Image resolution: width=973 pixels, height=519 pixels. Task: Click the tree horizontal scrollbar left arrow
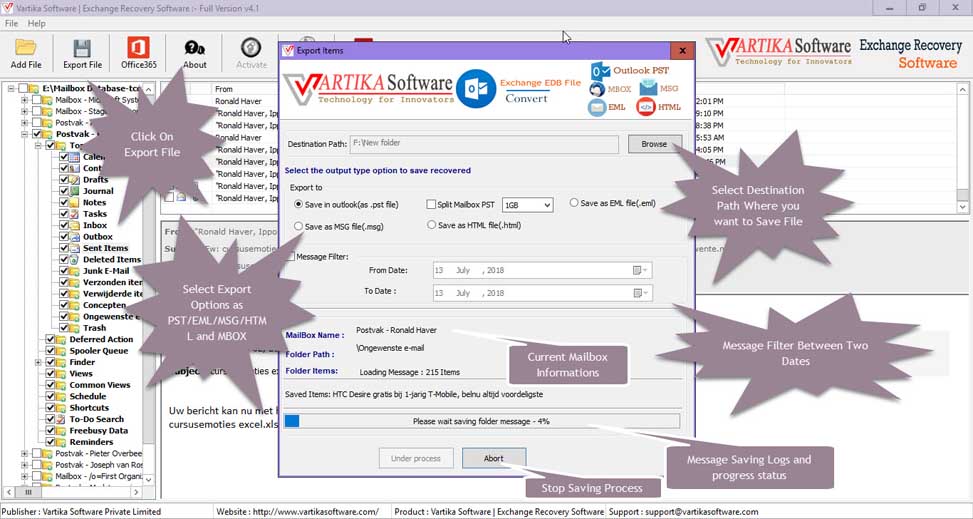pyautogui.click(x=10, y=492)
